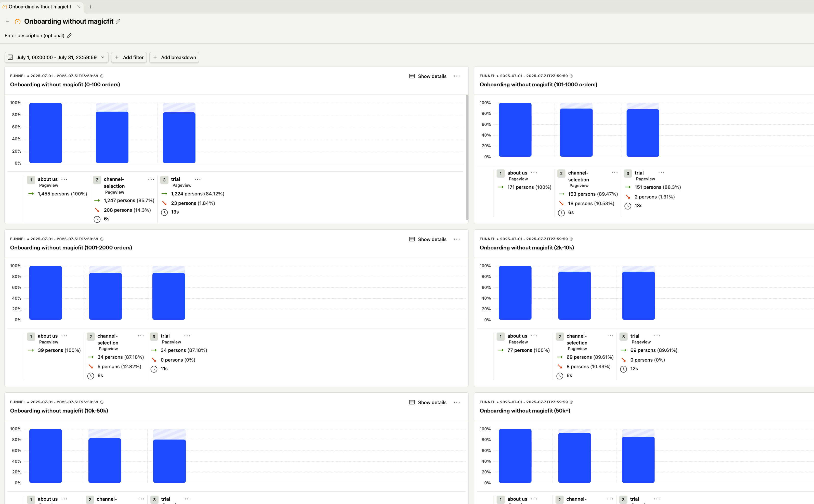Click the Add breakdown button
The width and height of the screenshot is (814, 504).
174,57
